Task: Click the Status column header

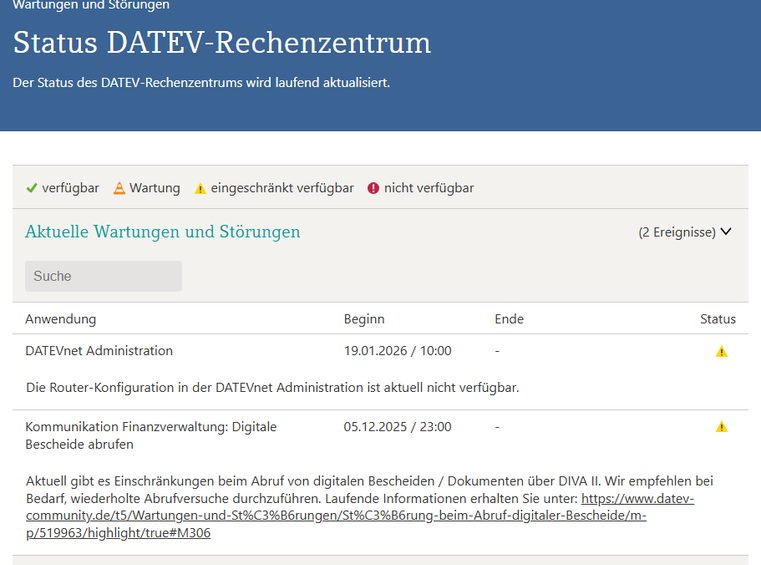Action: [718, 319]
